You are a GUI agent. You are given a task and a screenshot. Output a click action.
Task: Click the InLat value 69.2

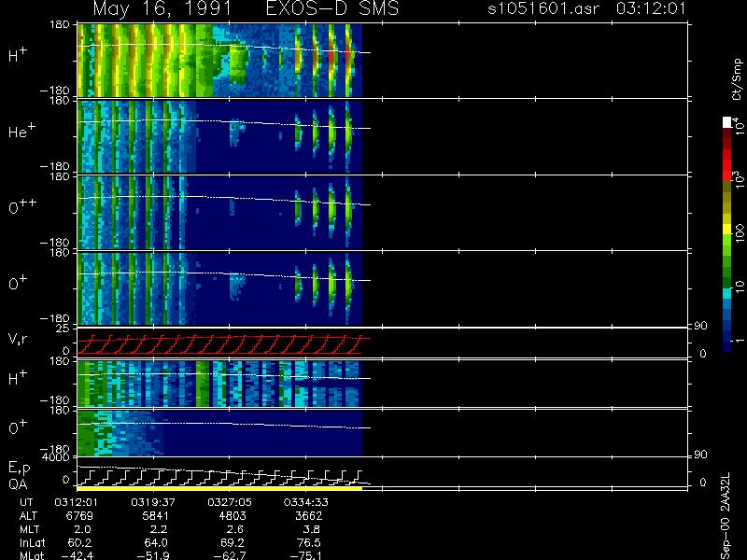tap(233, 542)
